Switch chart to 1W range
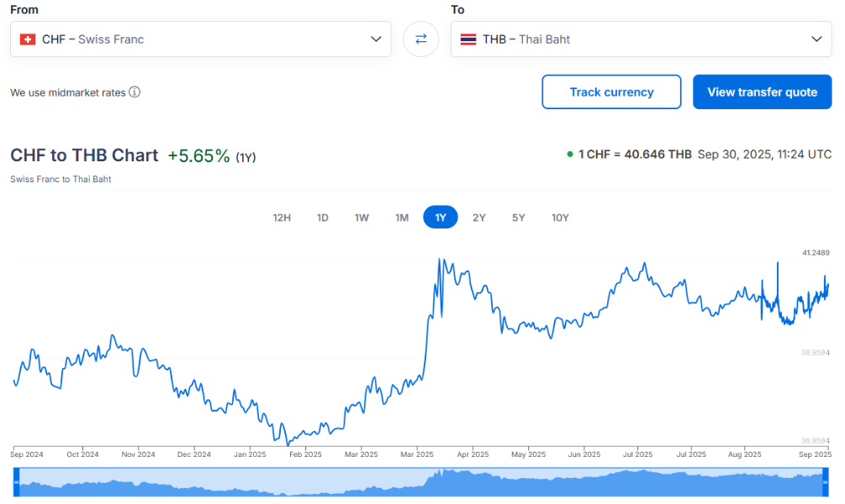The width and height of the screenshot is (845, 504). [x=362, y=218]
